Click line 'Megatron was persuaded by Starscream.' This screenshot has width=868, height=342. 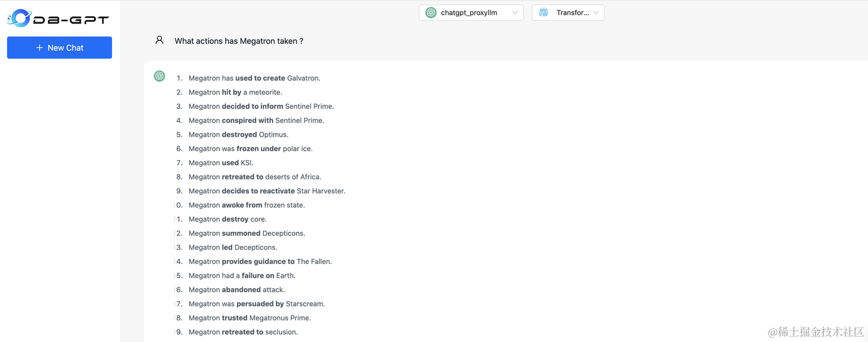coord(257,304)
